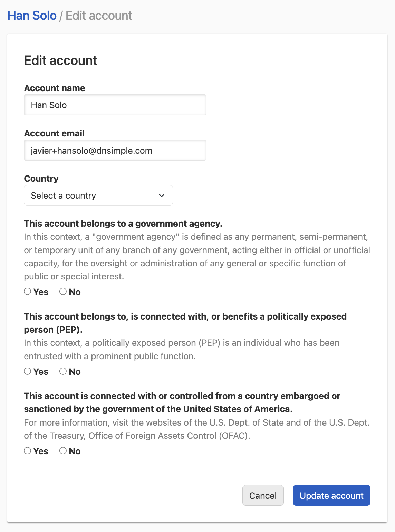Click Edit account in the breadcrumb
The image size is (395, 532).
pos(99,15)
